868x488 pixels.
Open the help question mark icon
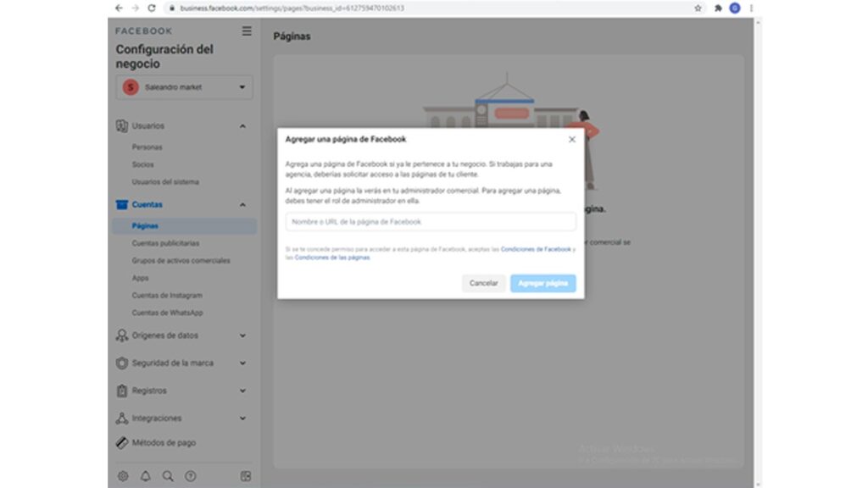coord(191,476)
